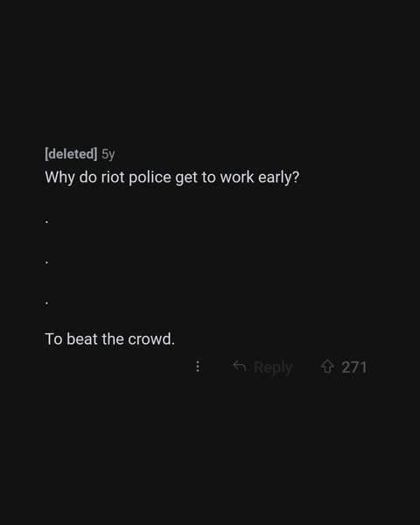This screenshot has width=420, height=525.
Task: Click the word 'early?' in the question
Action: 278,178
